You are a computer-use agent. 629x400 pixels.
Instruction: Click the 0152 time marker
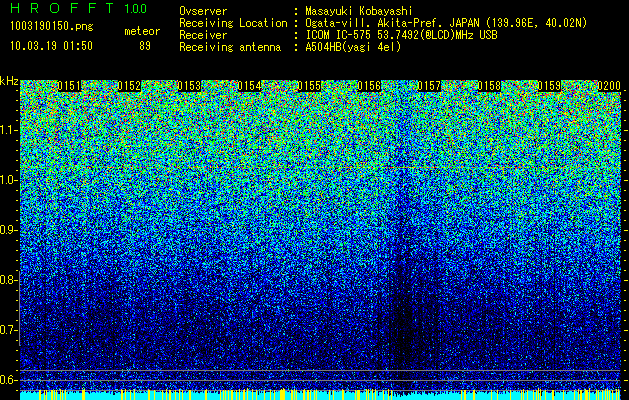(129, 86)
